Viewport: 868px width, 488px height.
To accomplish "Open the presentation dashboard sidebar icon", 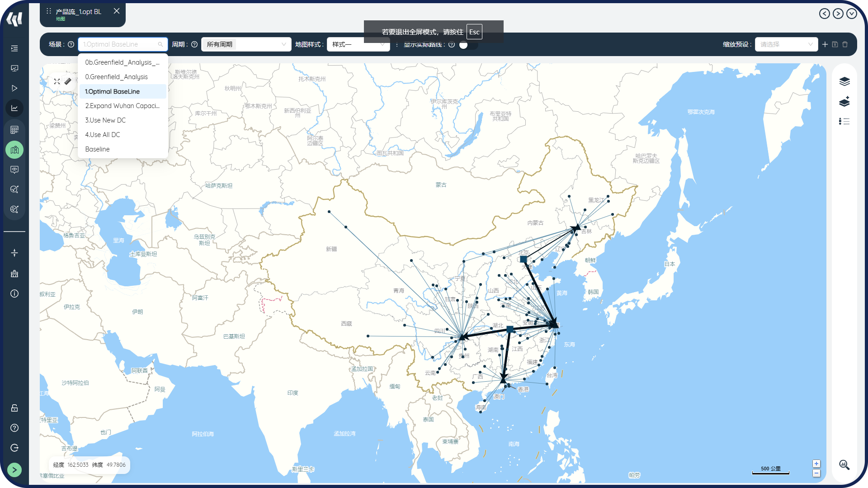I will click(x=14, y=68).
